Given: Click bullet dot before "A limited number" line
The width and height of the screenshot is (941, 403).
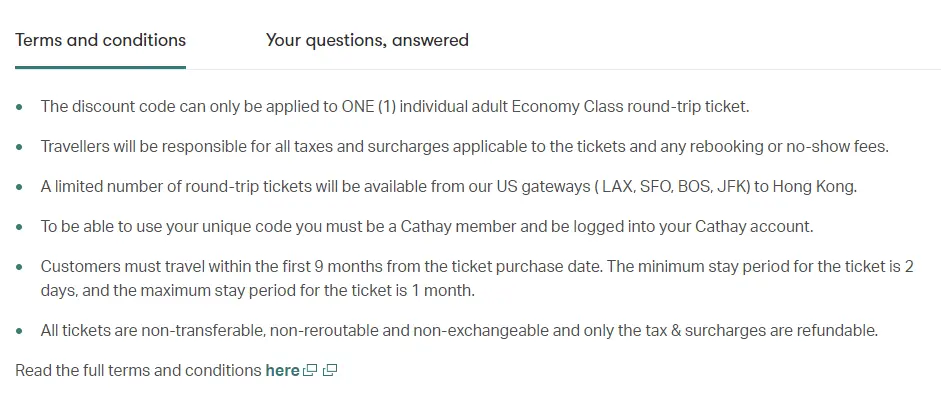Looking at the screenshot, I should [20, 187].
